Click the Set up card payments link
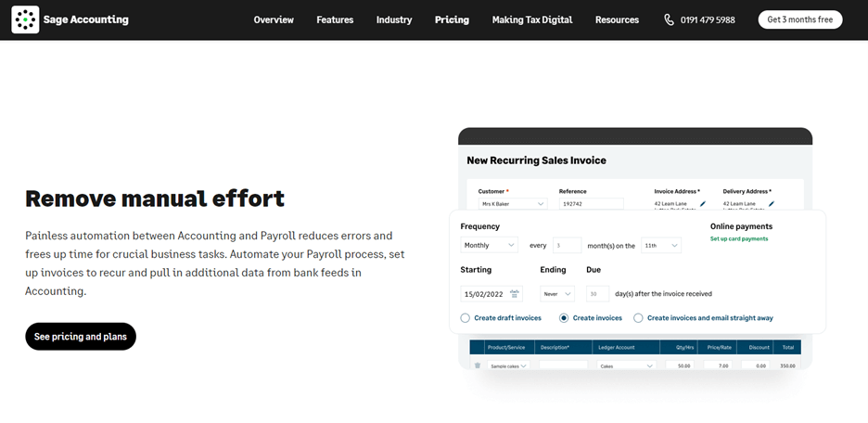Image resolution: width=868 pixels, height=423 pixels. click(739, 239)
